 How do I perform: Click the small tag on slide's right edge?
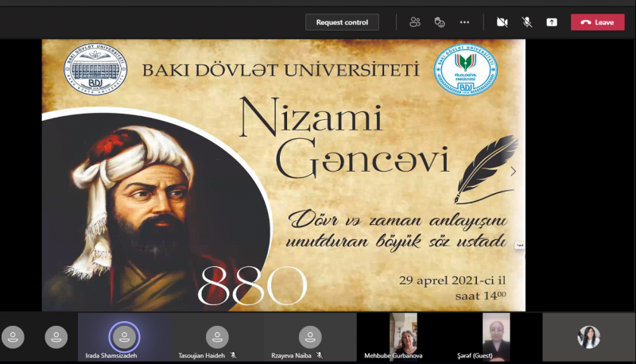pos(520,246)
